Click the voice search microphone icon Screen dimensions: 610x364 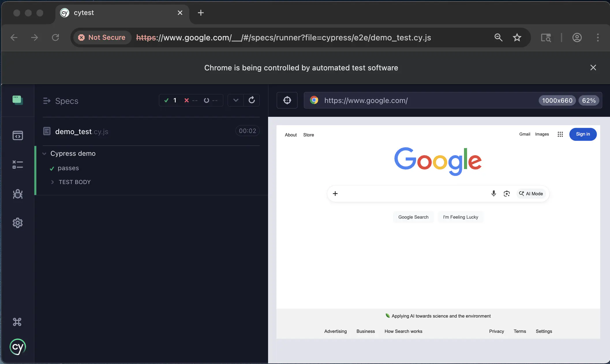(x=494, y=194)
